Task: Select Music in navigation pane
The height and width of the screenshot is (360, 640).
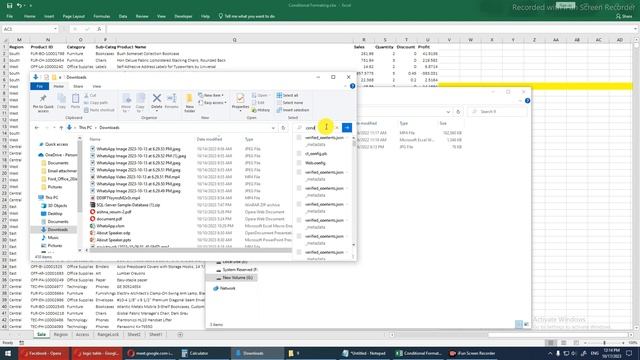Action: point(50,238)
